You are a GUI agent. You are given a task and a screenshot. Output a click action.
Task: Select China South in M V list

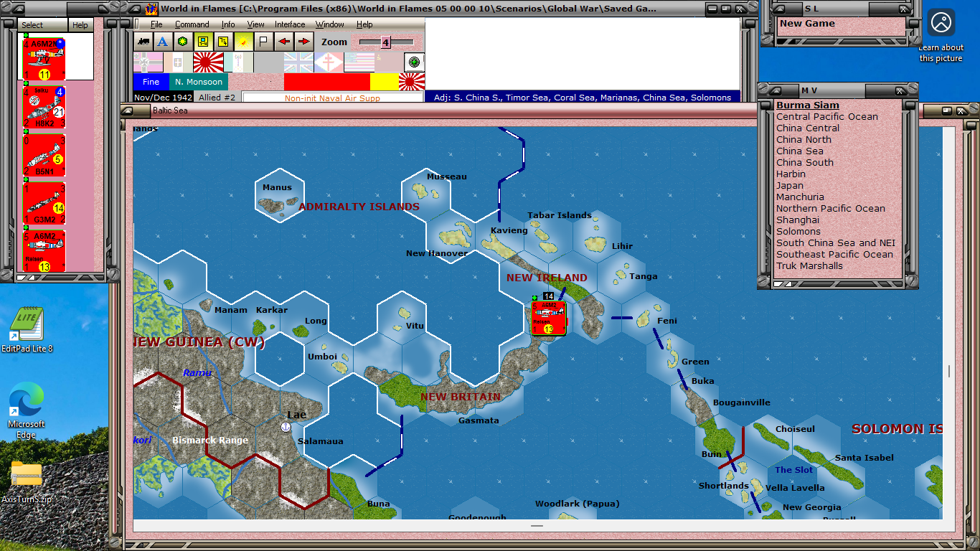coord(804,162)
